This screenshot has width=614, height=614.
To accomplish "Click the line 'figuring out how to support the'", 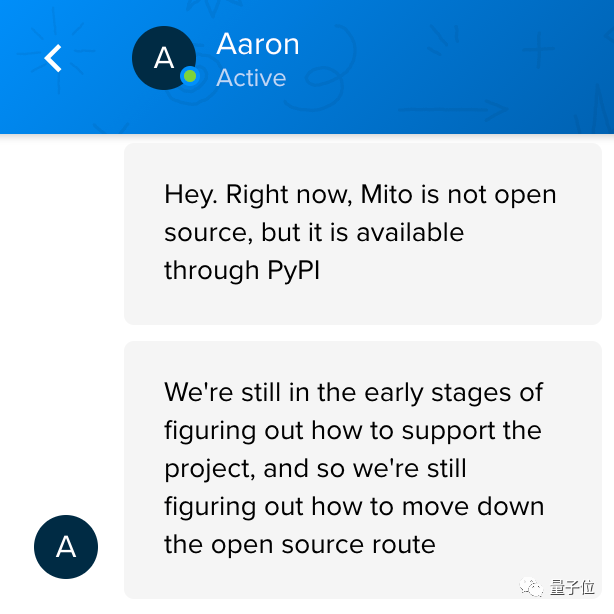I will pos(353,431).
